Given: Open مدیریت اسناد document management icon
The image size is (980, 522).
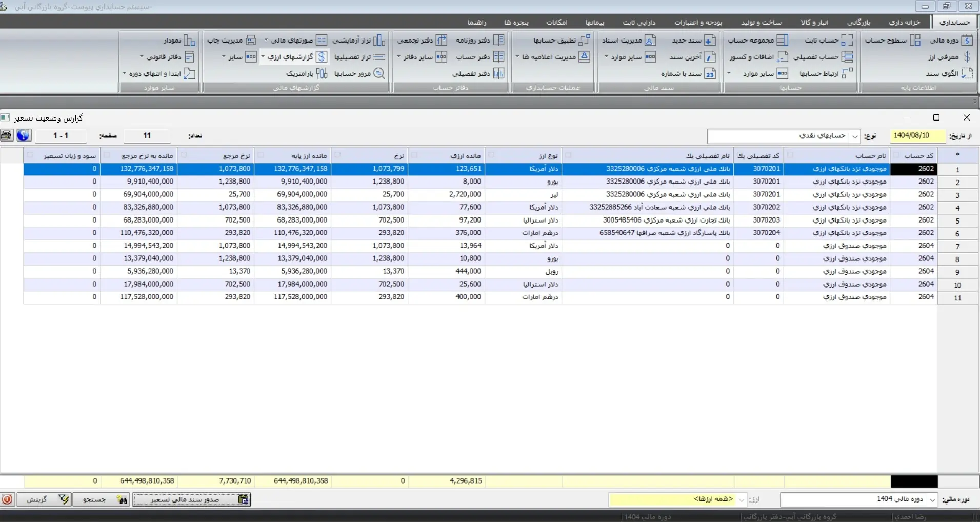Looking at the screenshot, I should 650,41.
